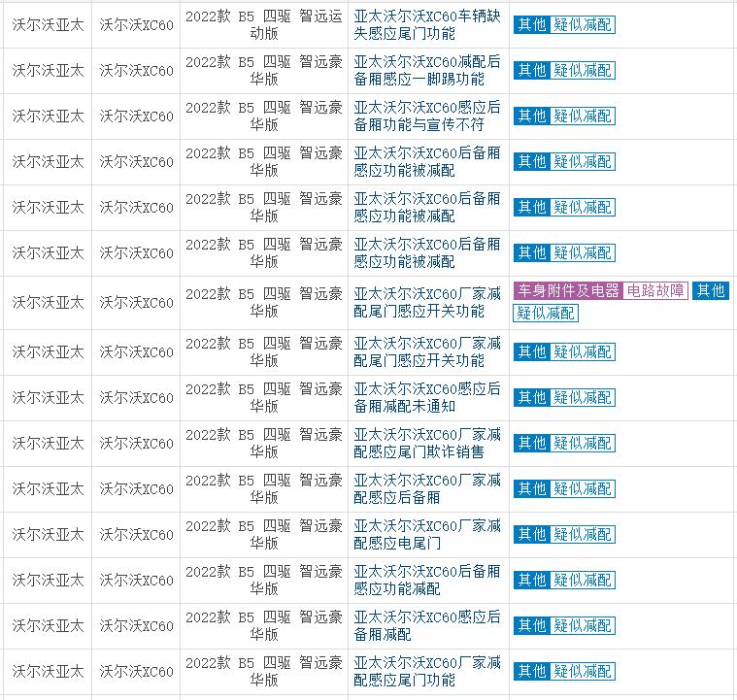
Task: Select 沃尔沃XC60 cell in 厂家减配感应尾门功能 row
Action: pos(136,671)
